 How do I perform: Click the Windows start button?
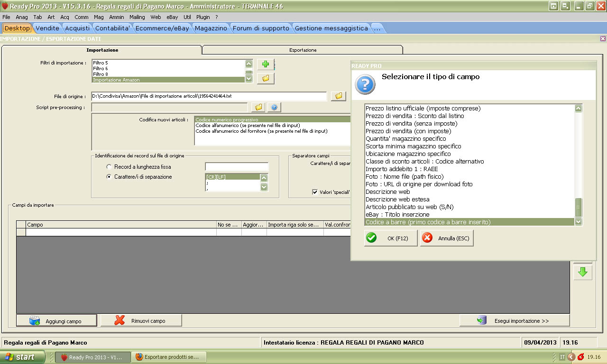pos(23,357)
